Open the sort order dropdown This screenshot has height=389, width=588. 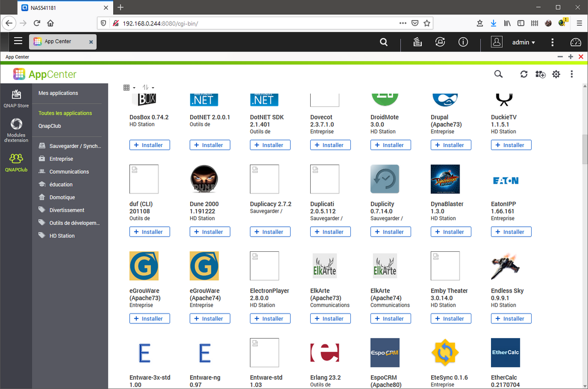(148, 87)
